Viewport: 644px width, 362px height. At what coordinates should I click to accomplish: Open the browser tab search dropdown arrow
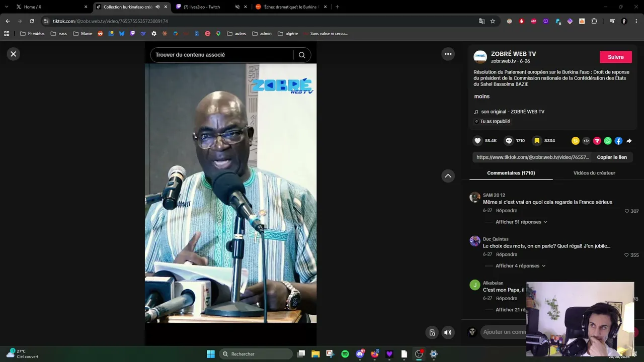[x=7, y=7]
